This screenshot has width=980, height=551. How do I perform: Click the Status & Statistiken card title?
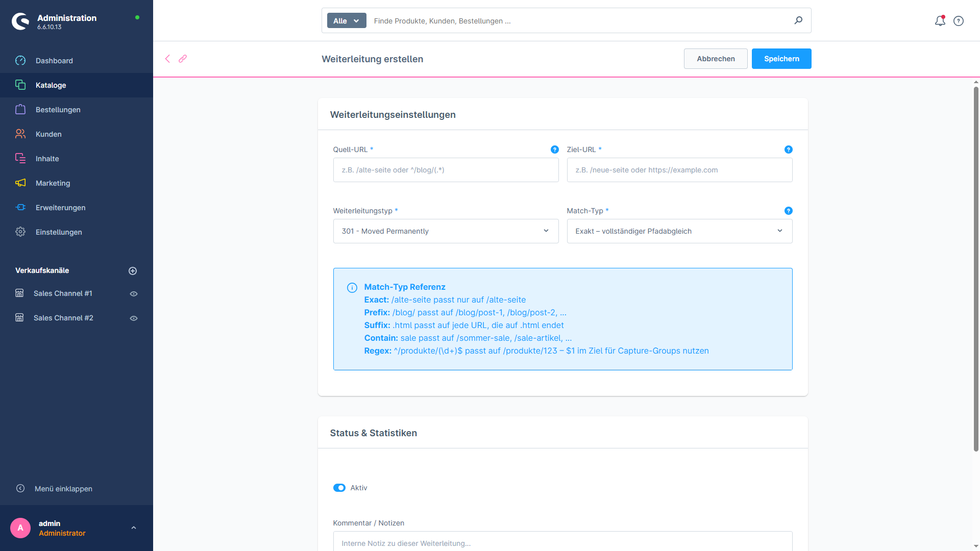tap(374, 433)
